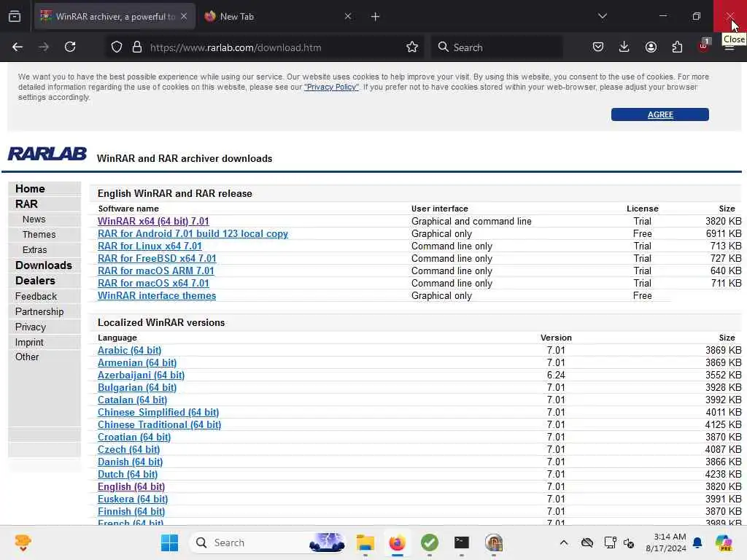Open the Firefox View button
The height and width of the screenshot is (560, 747).
(15, 17)
